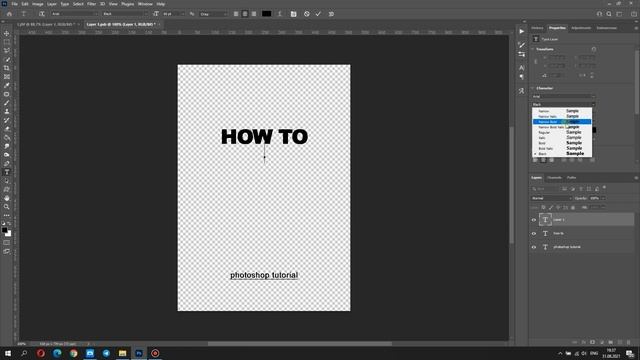Open the Window menu
Viewport: 640px width, 360px height.
click(x=145, y=4)
